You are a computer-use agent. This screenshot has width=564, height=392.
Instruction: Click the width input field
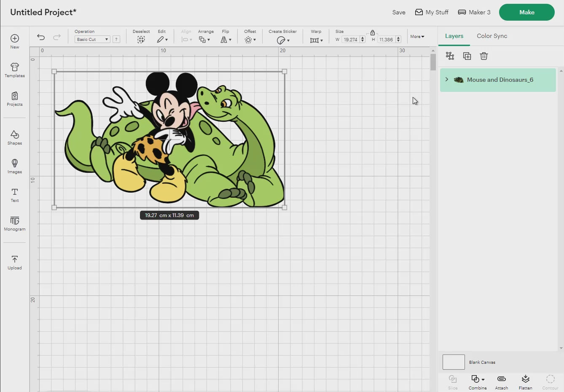(350, 40)
